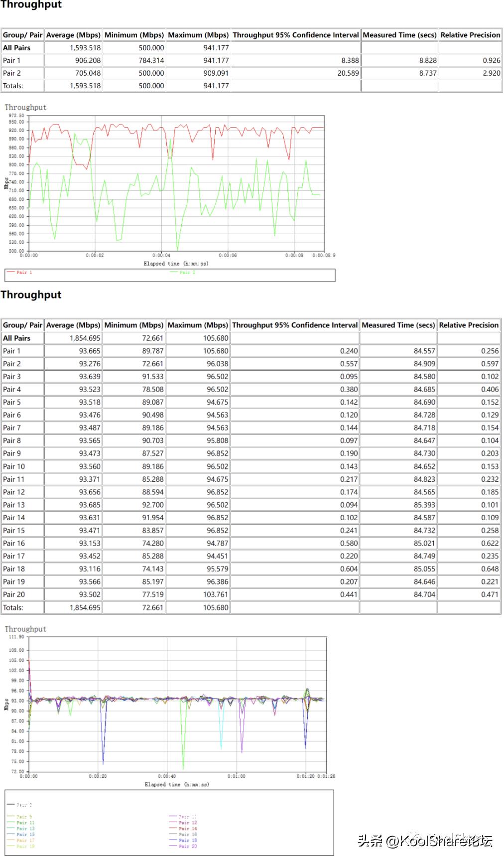Click the second table's Group/ Pair column header
This screenshot has height=859, width=504.
point(22,325)
